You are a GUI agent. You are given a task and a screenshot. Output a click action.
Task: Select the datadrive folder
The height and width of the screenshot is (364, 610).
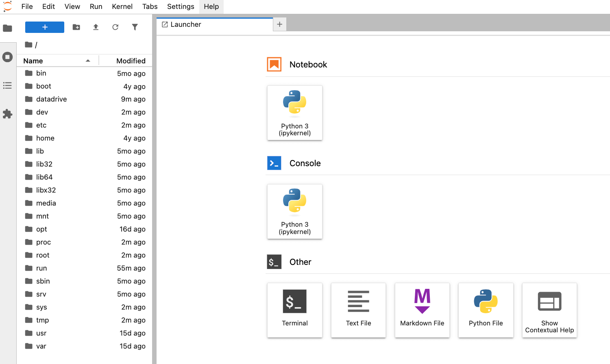coord(85,99)
